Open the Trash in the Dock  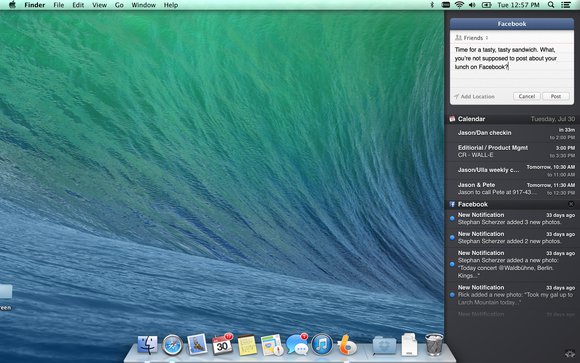tap(434, 344)
